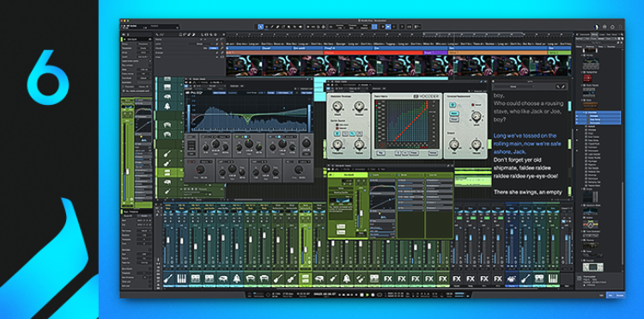Toggle the highlighted Autoscroll button in toolbar
This screenshot has height=319, width=644.
[x=388, y=27]
